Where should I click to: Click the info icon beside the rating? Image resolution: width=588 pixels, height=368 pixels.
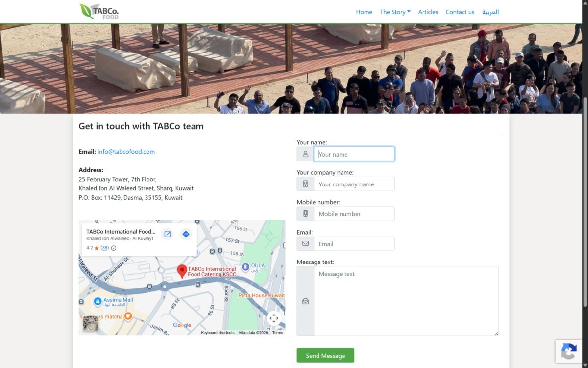tap(114, 248)
